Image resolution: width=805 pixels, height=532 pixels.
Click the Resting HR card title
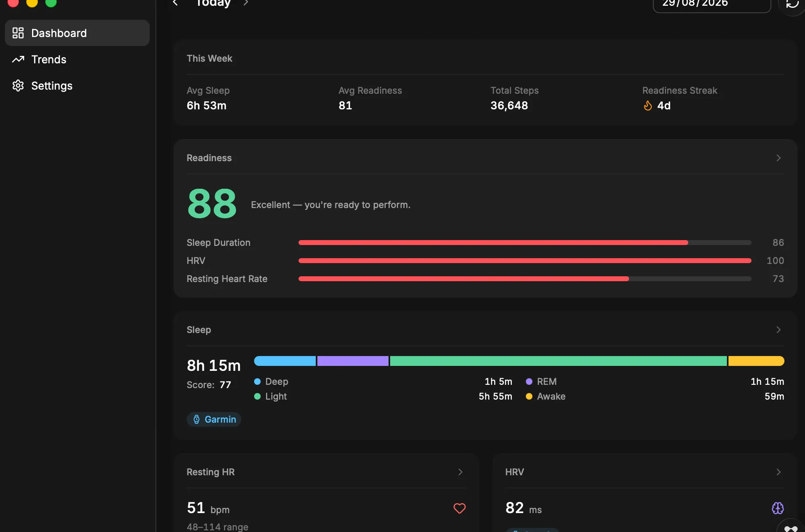pyautogui.click(x=211, y=472)
